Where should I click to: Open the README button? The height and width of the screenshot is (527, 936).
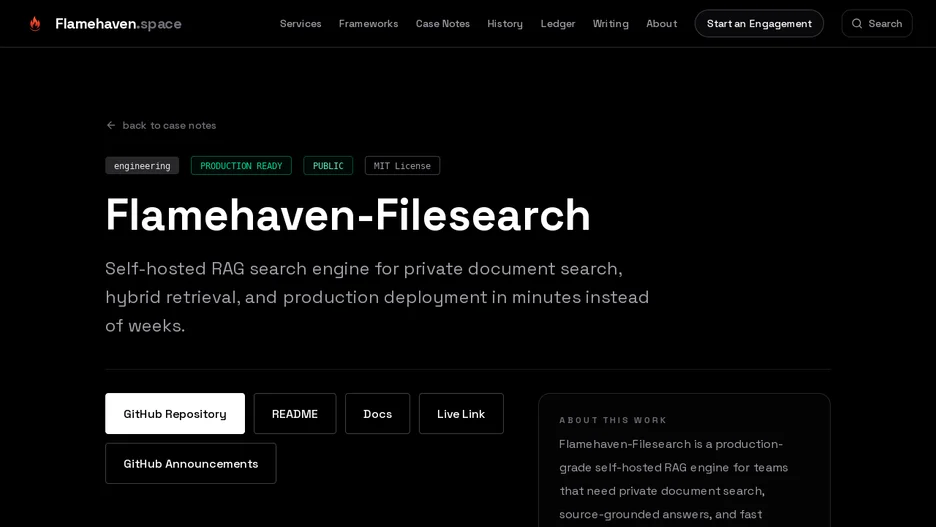(295, 413)
